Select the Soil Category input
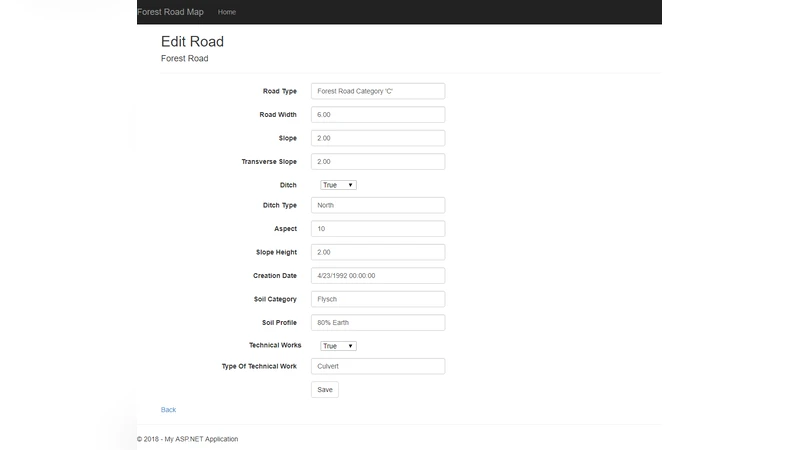The height and width of the screenshot is (450, 800). tap(377, 299)
